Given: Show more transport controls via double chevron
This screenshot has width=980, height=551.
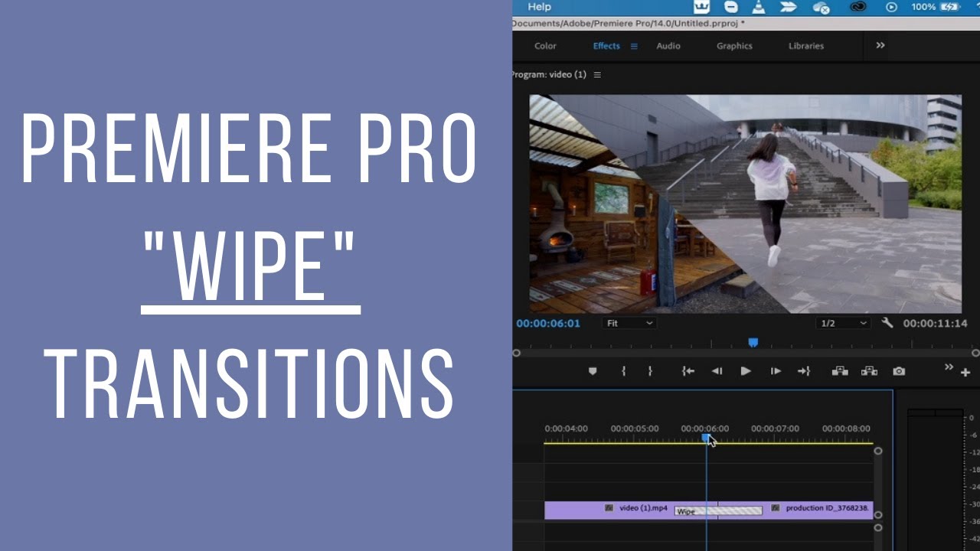Looking at the screenshot, I should (x=949, y=367).
